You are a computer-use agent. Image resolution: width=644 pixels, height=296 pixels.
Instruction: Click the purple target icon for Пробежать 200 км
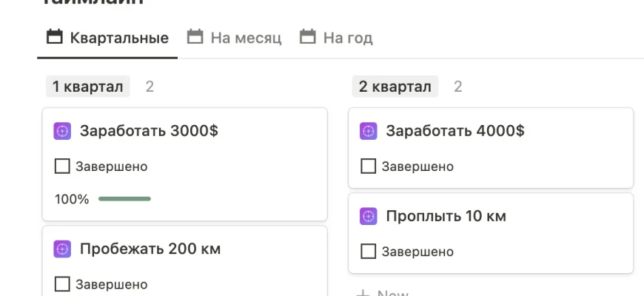pyautogui.click(x=62, y=249)
